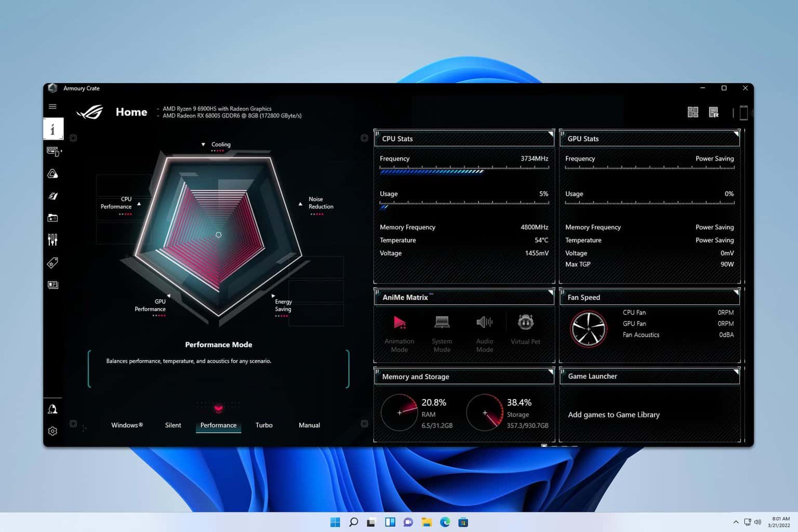The width and height of the screenshot is (798, 532).
Task: Switch to Turbo operating mode
Action: pyautogui.click(x=264, y=425)
